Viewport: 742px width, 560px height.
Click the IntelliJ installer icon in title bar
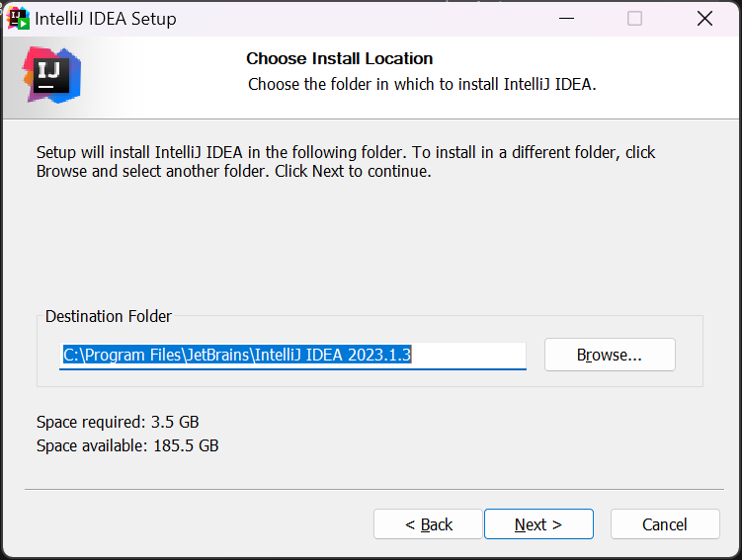pyautogui.click(x=18, y=18)
